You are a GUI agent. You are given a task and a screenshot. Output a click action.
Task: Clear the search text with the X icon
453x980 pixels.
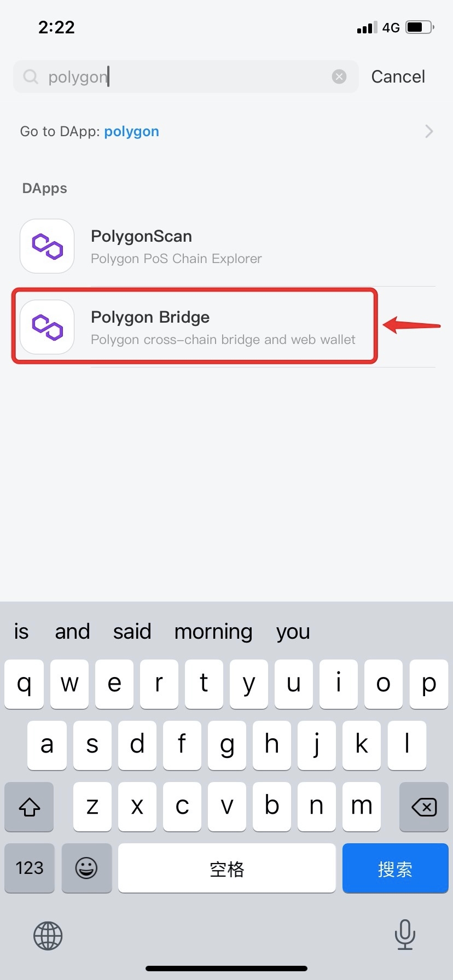(x=339, y=77)
